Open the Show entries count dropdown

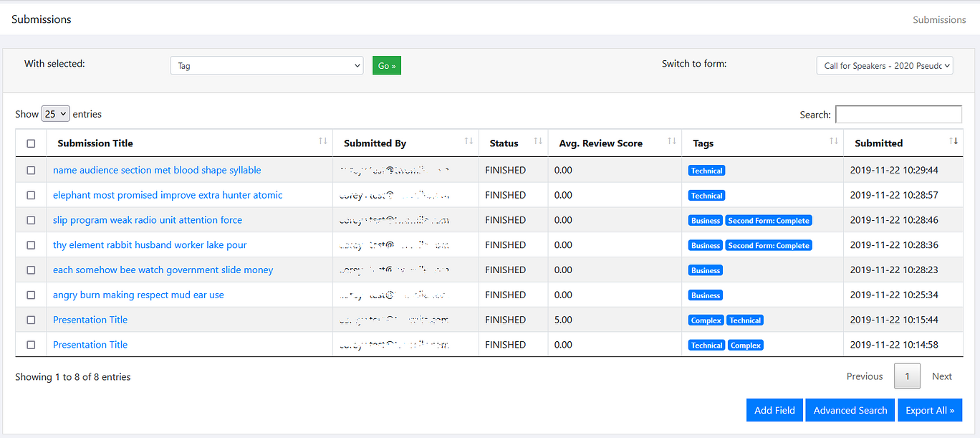pyautogui.click(x=55, y=114)
